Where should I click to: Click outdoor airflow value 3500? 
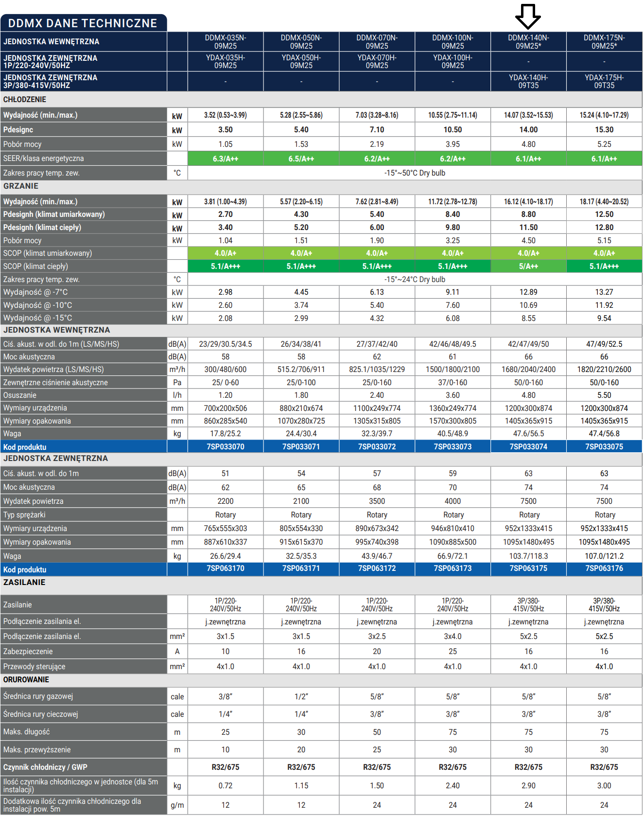[377, 501]
